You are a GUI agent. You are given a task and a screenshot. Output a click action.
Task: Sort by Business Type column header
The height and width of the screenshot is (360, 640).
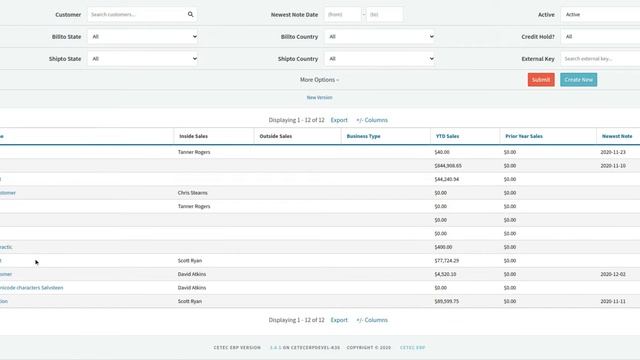pyautogui.click(x=363, y=136)
